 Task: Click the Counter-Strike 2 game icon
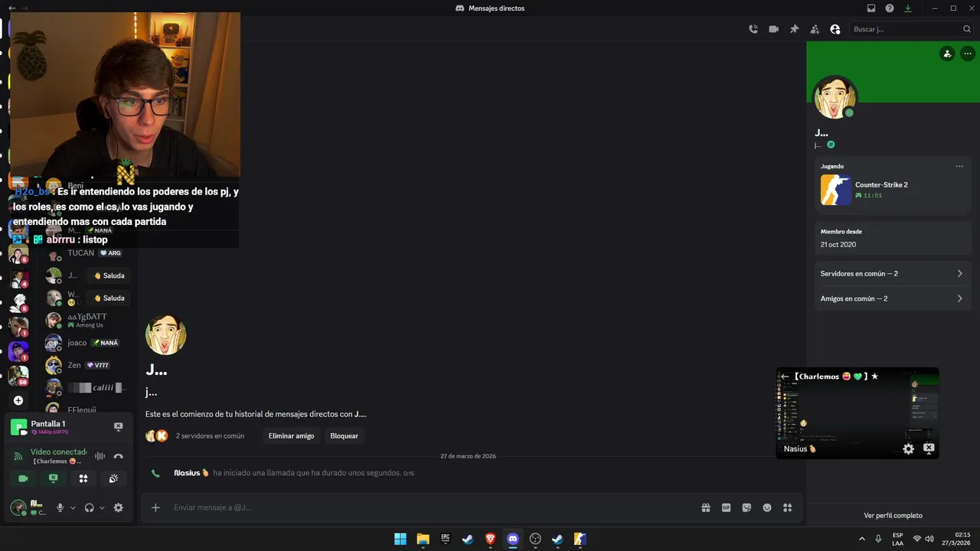835,190
